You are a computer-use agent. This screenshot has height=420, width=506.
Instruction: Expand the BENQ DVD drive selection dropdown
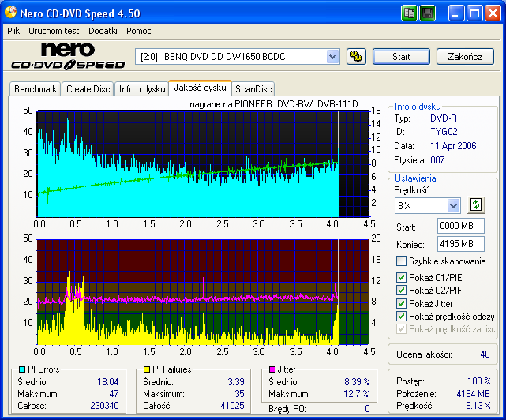click(332, 57)
